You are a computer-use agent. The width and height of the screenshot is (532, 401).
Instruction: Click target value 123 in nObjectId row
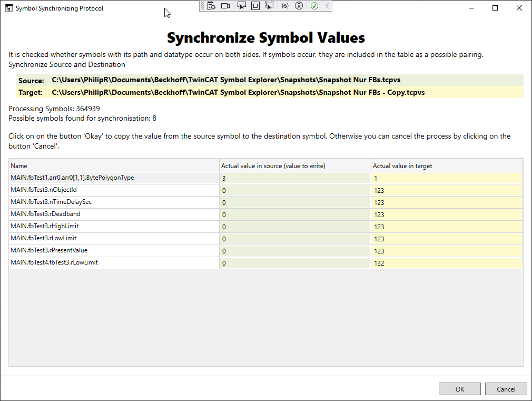[447, 190]
